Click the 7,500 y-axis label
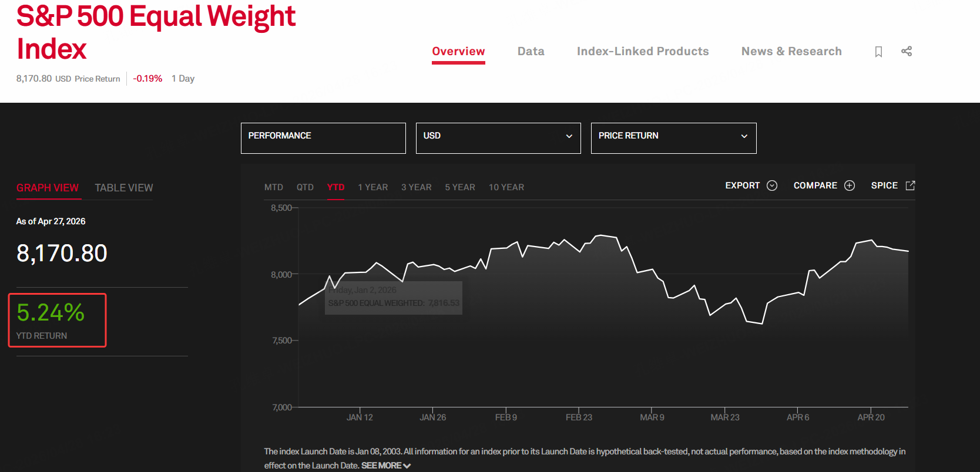The width and height of the screenshot is (980, 472). coord(282,340)
